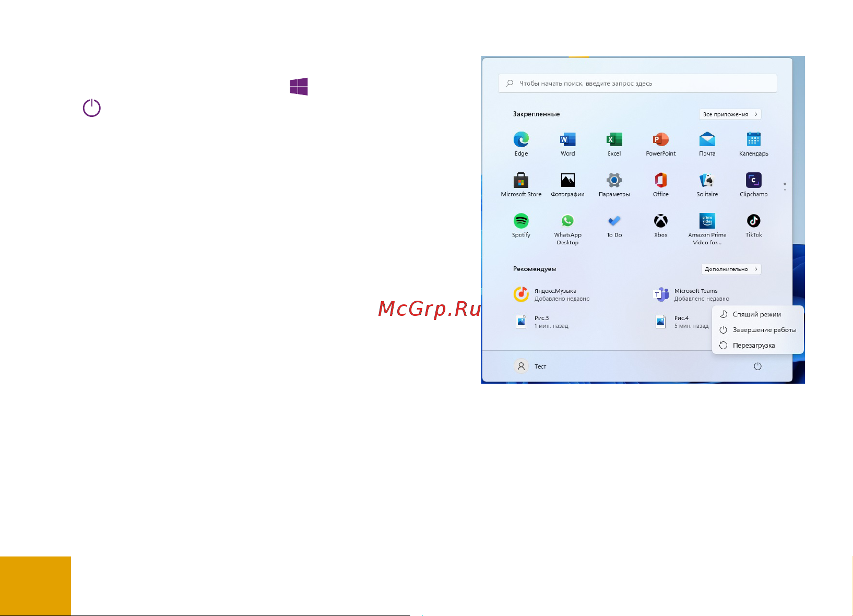This screenshot has height=616, width=853.
Task: Open the Clipchamp app icon
Action: 753,180
